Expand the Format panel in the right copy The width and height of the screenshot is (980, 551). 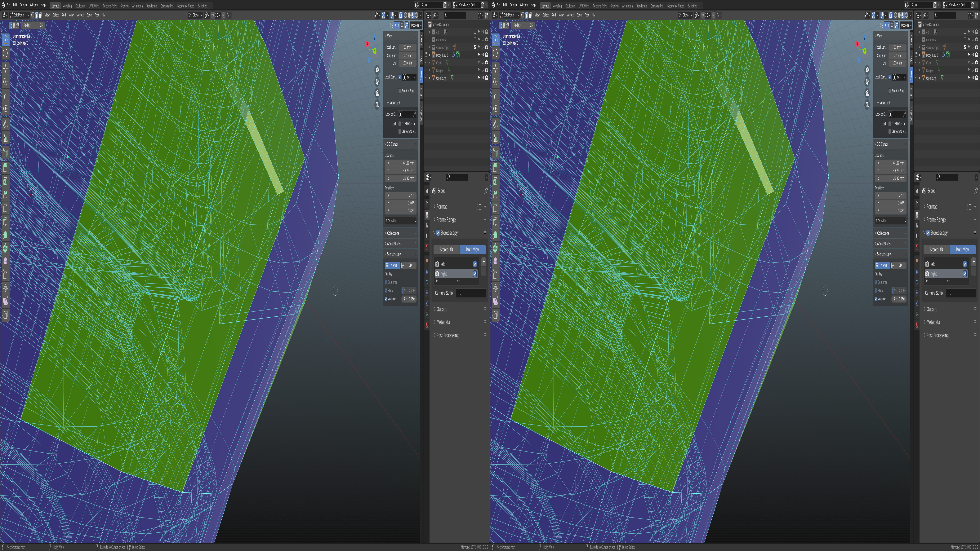(x=931, y=207)
